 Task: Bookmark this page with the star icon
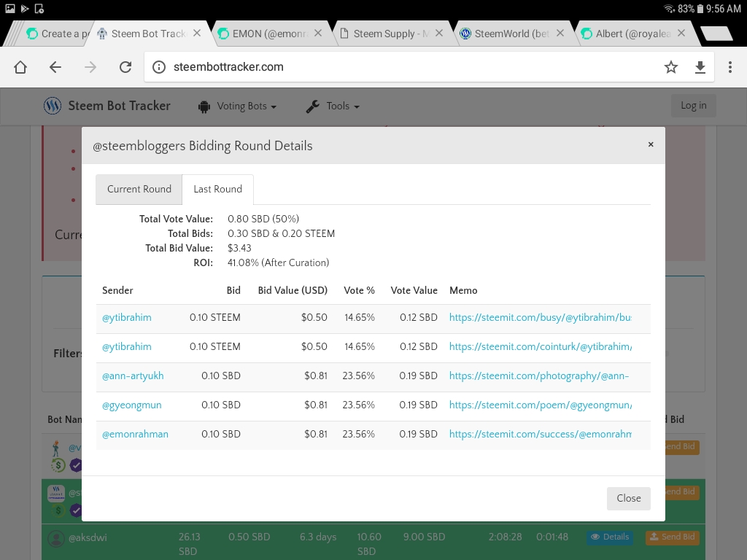pyautogui.click(x=671, y=67)
